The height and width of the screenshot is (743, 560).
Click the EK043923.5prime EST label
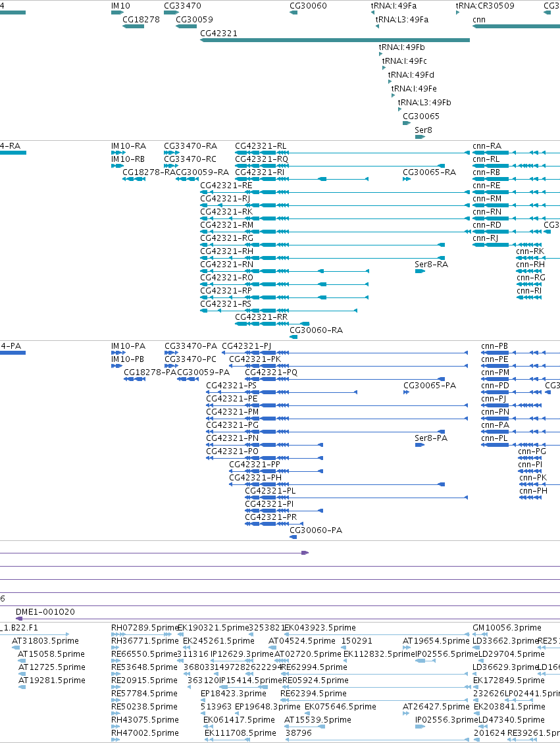(x=320, y=628)
